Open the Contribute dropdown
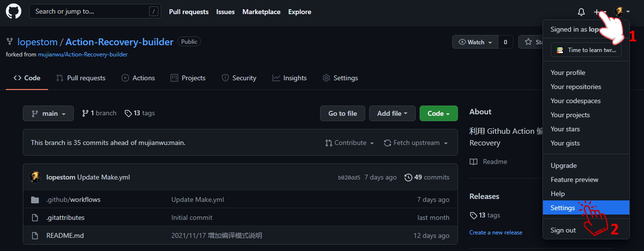Viewport: 644px width, 251px height. point(350,143)
